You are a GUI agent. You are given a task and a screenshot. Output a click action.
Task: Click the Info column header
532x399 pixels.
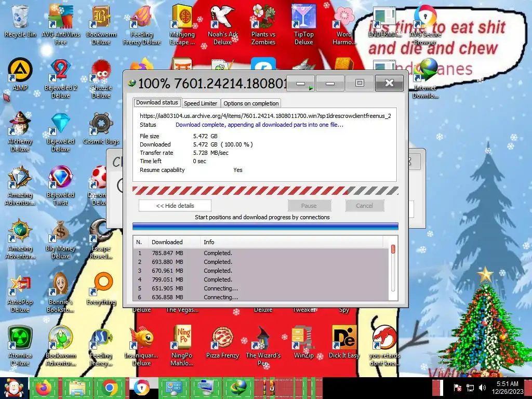tap(292, 242)
